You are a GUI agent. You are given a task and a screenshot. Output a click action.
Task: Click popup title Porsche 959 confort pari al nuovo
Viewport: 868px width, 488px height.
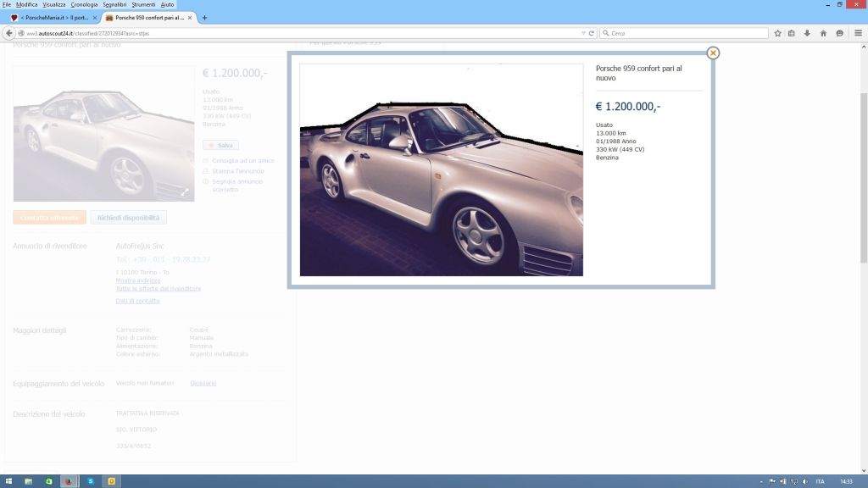[x=639, y=73]
